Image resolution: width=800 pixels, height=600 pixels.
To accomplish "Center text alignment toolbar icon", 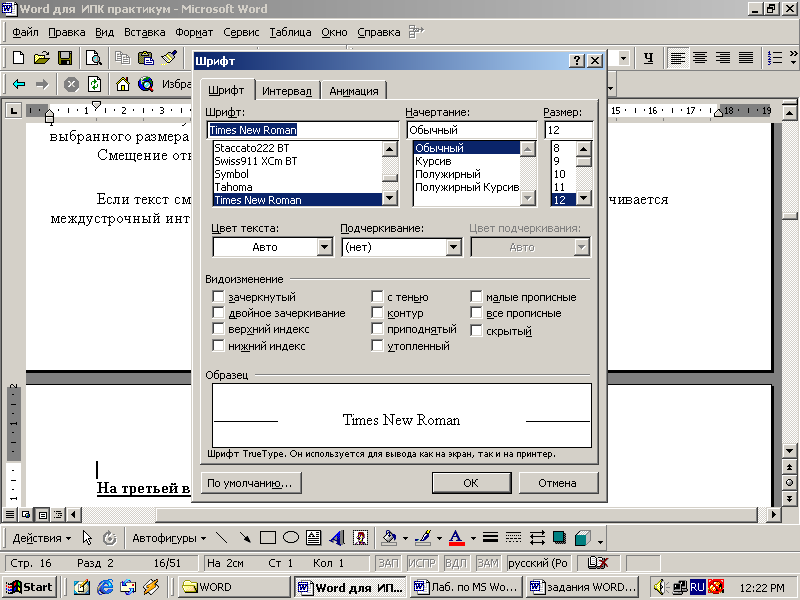I will point(700,58).
